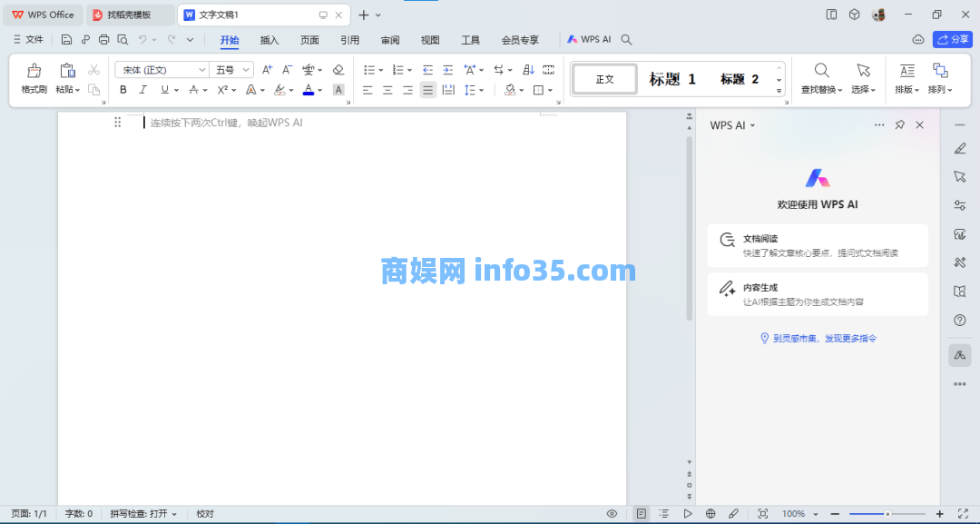This screenshot has width=980, height=524.
Task: Center align the paragraph
Action: (387, 90)
